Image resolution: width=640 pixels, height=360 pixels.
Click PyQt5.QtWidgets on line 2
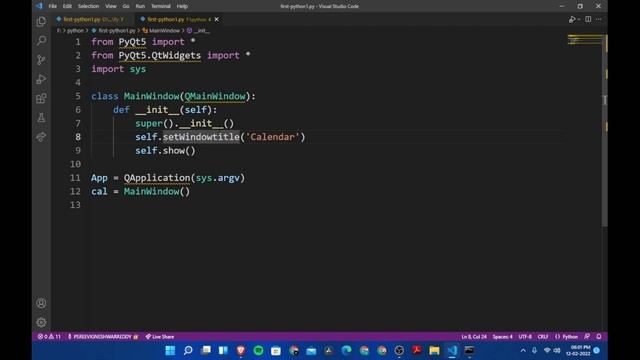(160, 56)
